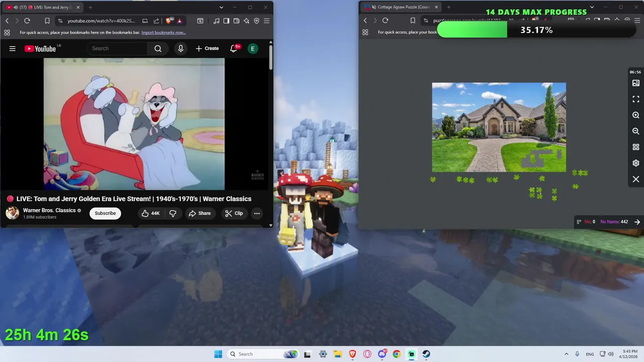Click the YouTube Search input field
The width and height of the screenshot is (644, 362).
coord(118,49)
